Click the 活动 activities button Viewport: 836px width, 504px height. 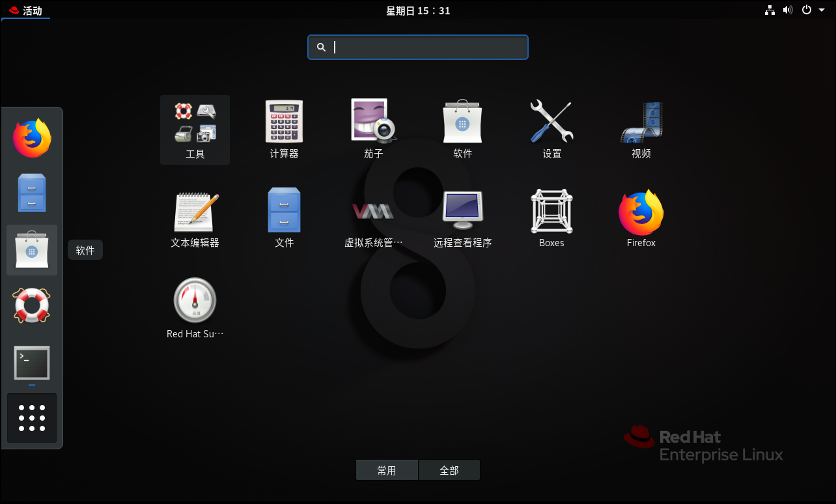[26, 10]
